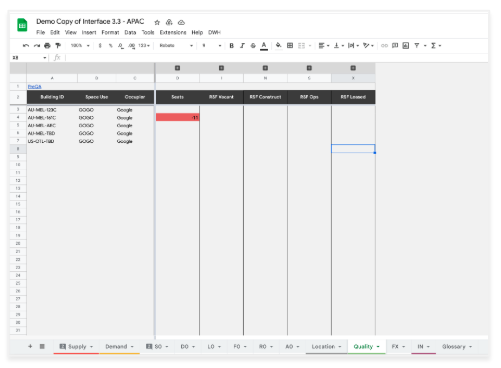Open the View menu
This screenshot has height=368, width=501.
[71, 32]
